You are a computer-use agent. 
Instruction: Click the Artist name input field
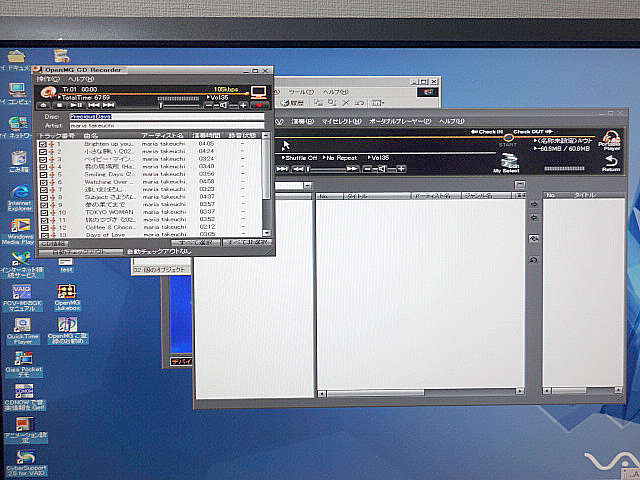tap(167, 126)
